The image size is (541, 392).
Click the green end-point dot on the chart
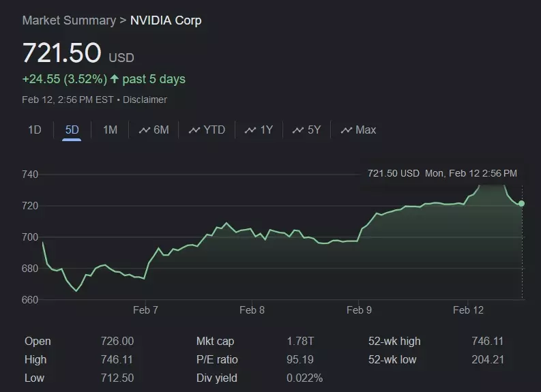[x=522, y=203]
